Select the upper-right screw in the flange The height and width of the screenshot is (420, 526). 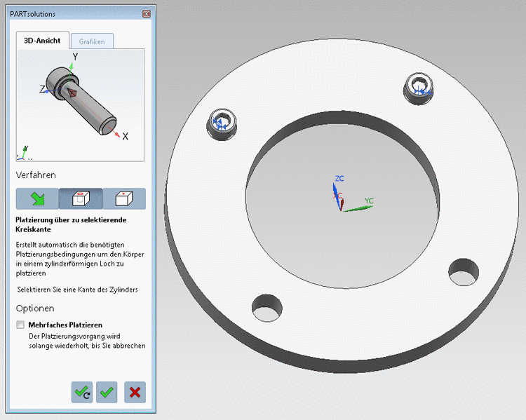pos(419,88)
